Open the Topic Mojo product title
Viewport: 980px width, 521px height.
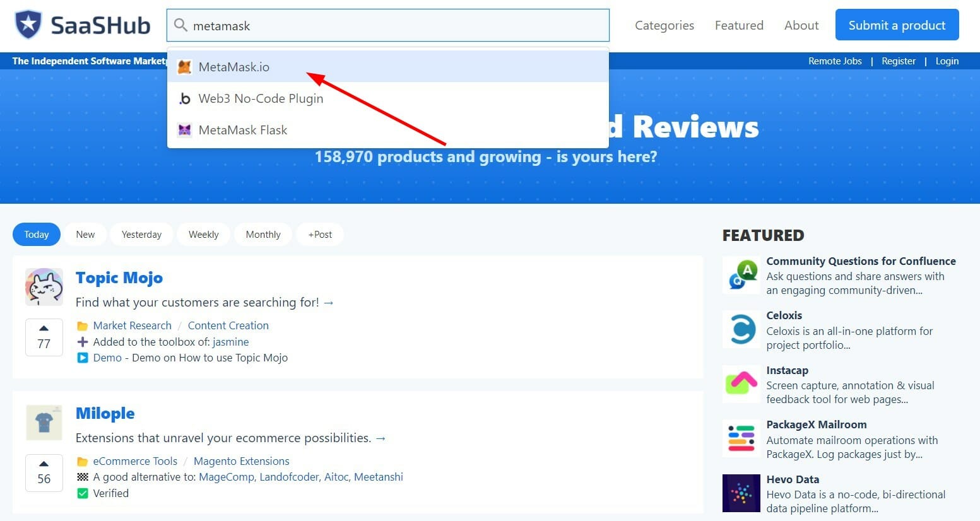119,278
